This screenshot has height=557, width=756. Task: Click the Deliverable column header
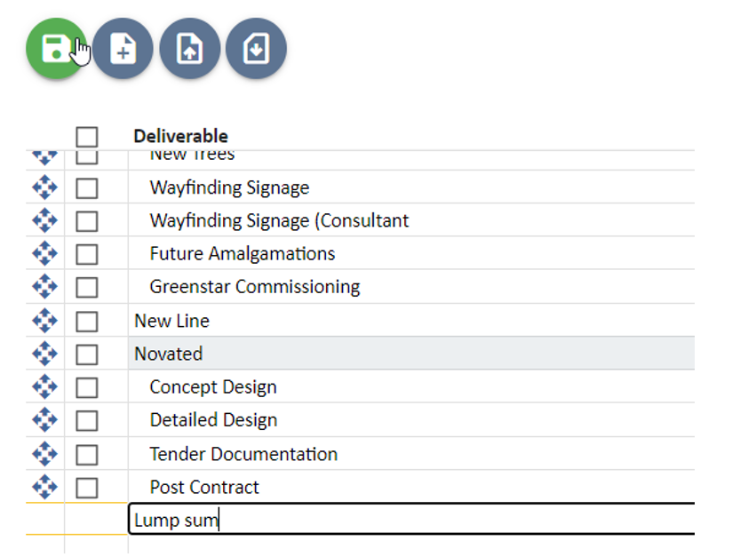(x=180, y=136)
